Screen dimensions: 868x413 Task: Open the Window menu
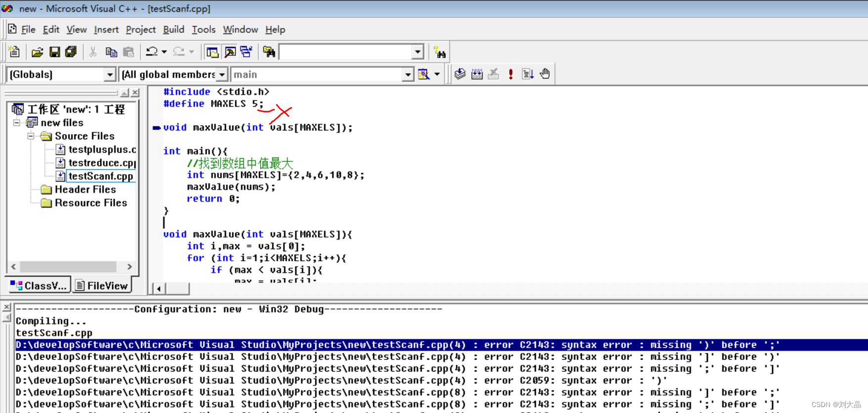[240, 30]
